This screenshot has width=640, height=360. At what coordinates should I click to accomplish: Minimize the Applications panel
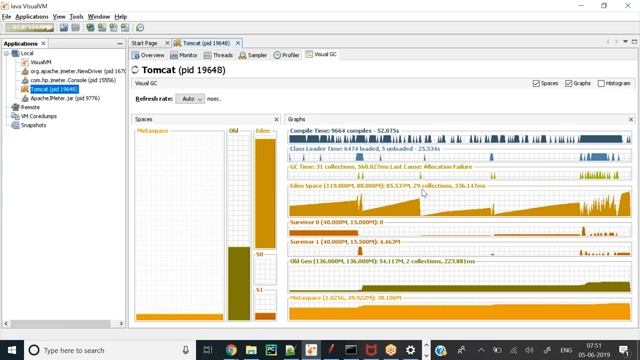[120, 43]
